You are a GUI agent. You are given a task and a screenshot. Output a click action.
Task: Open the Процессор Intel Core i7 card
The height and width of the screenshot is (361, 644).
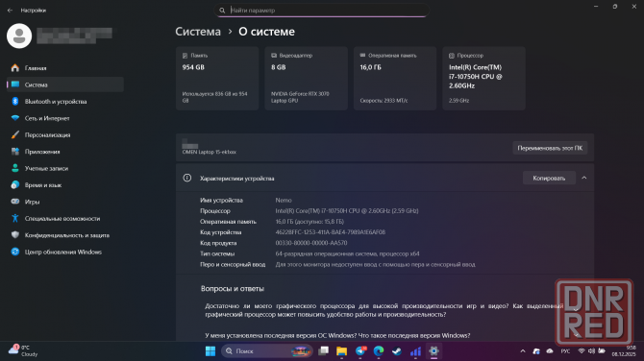483,79
